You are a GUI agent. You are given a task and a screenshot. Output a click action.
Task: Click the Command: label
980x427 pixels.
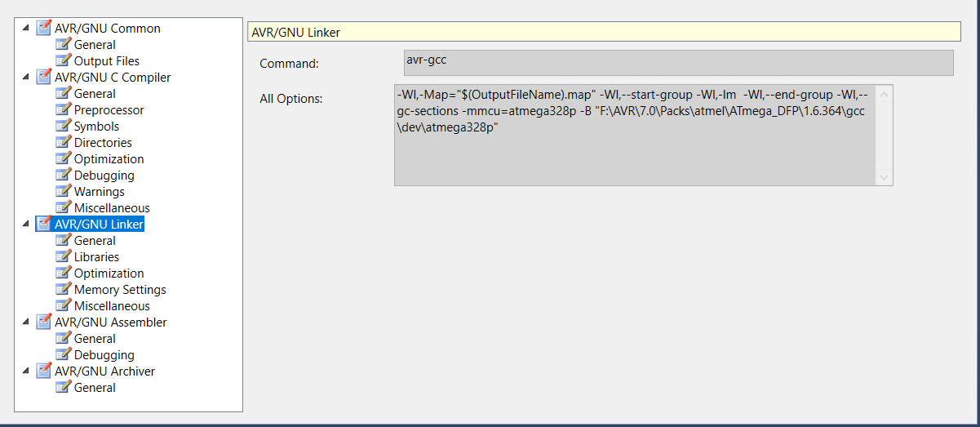point(289,63)
